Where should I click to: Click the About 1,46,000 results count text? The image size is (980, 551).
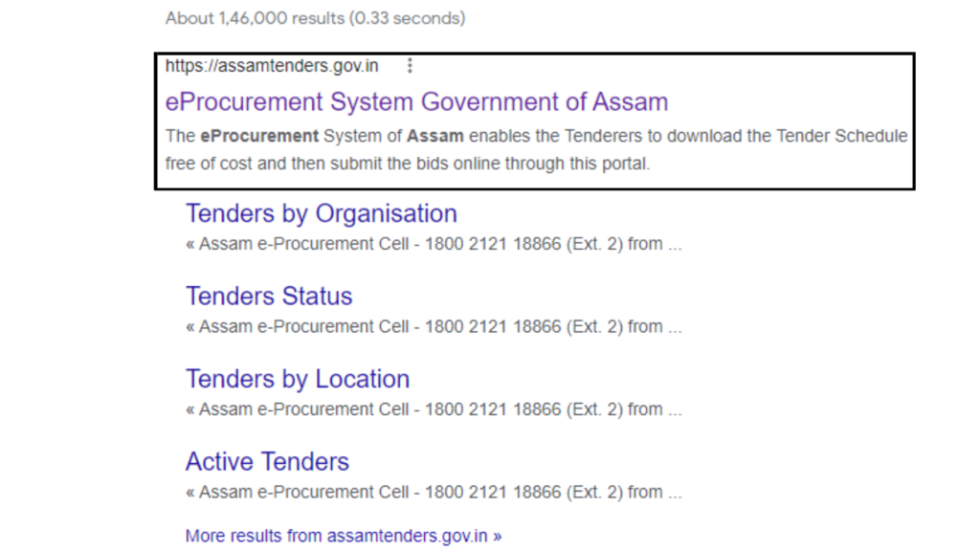point(249,18)
